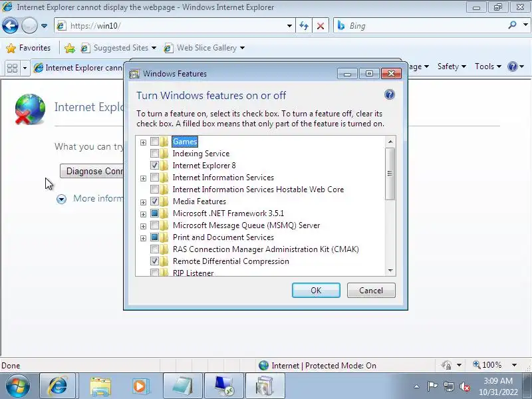Expand the Internet Information Services node
This screenshot has height=399, width=532.
143,178
